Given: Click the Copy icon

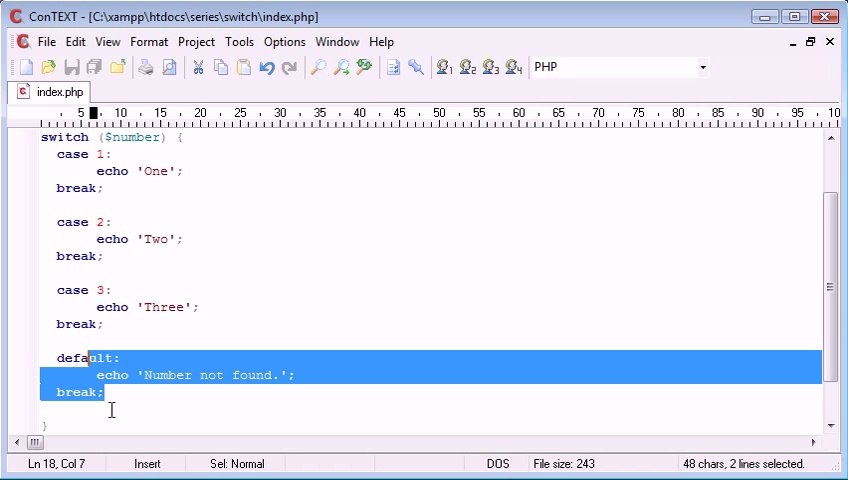Looking at the screenshot, I should (221, 68).
